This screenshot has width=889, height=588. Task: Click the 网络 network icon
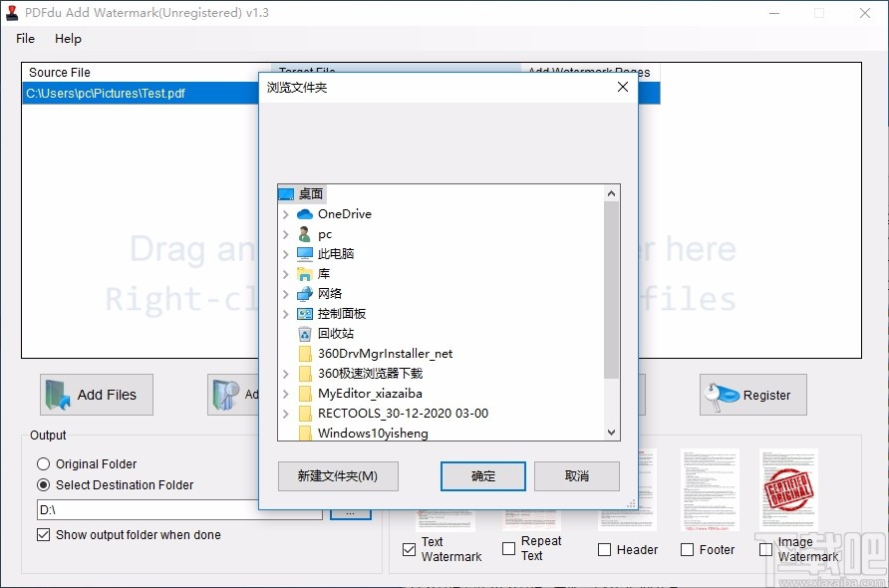tap(305, 293)
